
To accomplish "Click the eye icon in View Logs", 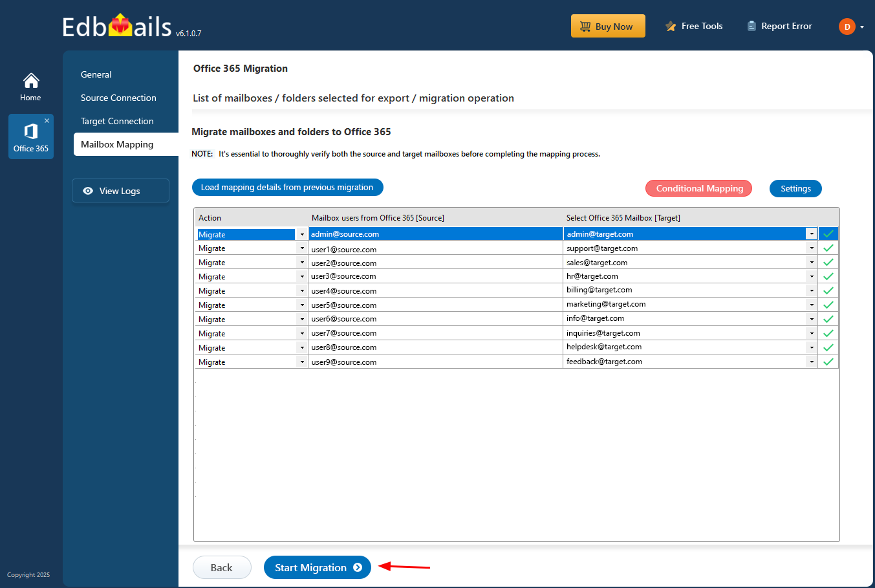I will point(88,191).
